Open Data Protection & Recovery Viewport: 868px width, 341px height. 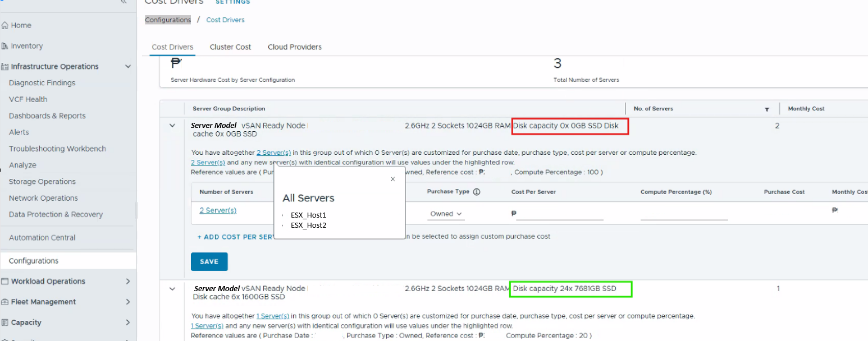56,214
